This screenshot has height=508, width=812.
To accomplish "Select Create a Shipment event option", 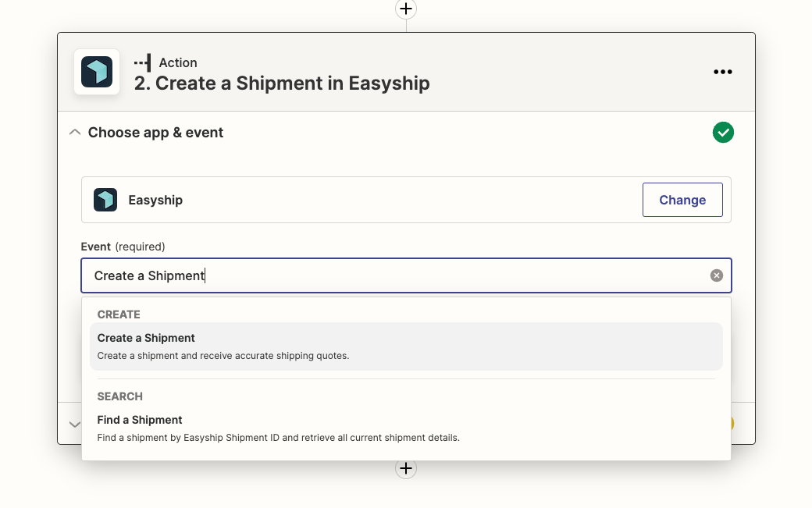I will (x=406, y=346).
